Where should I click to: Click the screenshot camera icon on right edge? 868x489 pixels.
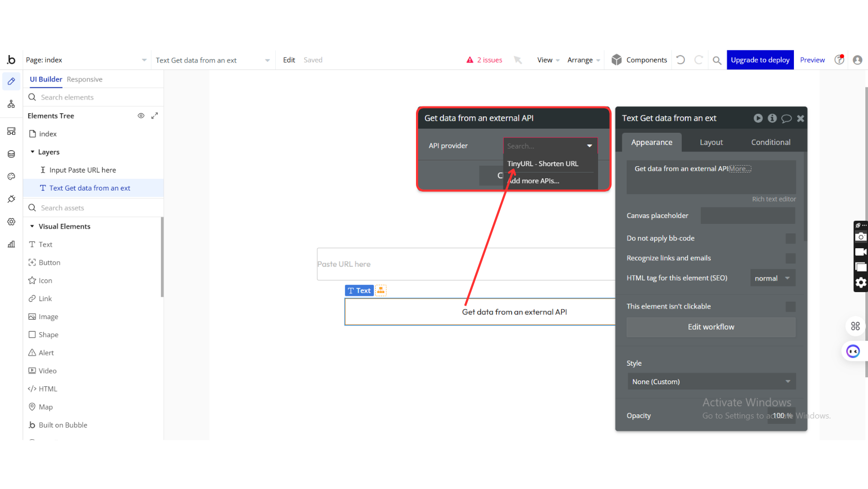861,237
